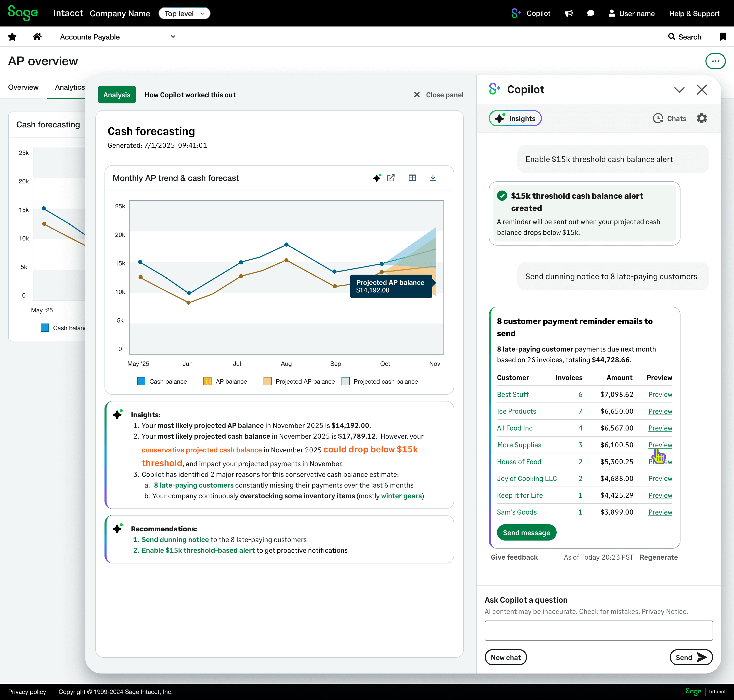Collapse the Copilot panel with chevron
The image size is (734, 700).
point(679,90)
